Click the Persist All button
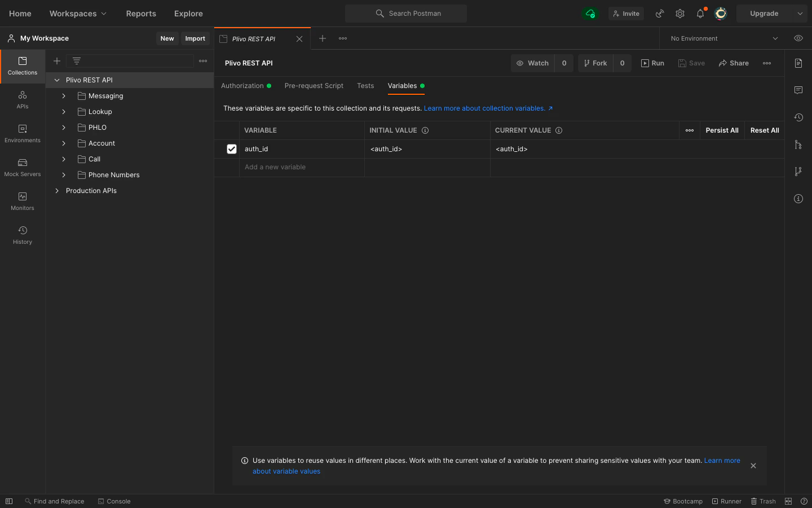 722,130
